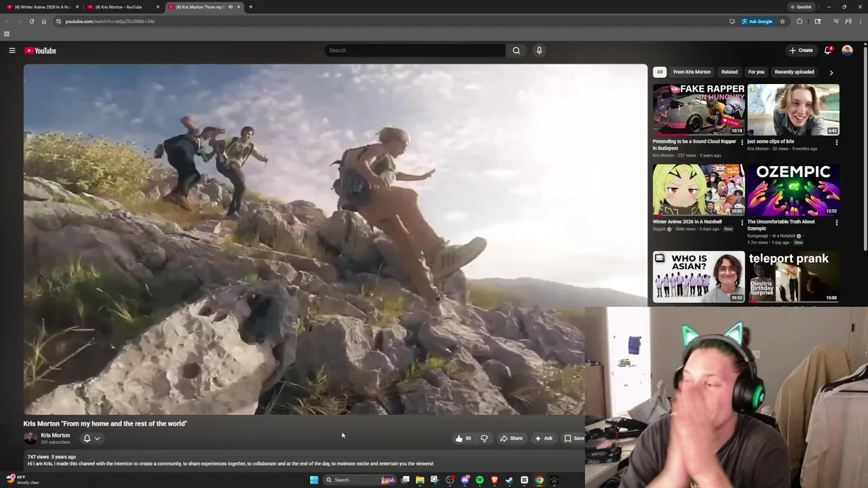Image resolution: width=868 pixels, height=488 pixels.
Task: Open OBS Studio from the taskbar
Action: tap(450, 480)
